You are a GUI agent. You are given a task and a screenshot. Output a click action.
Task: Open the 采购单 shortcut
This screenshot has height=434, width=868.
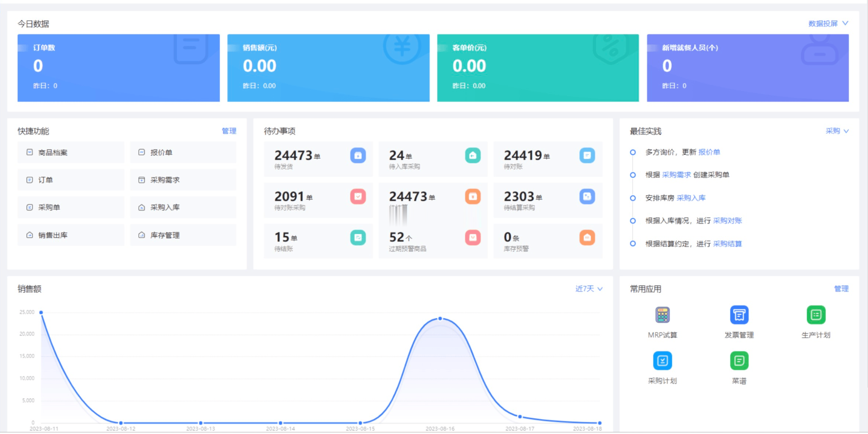(x=71, y=207)
